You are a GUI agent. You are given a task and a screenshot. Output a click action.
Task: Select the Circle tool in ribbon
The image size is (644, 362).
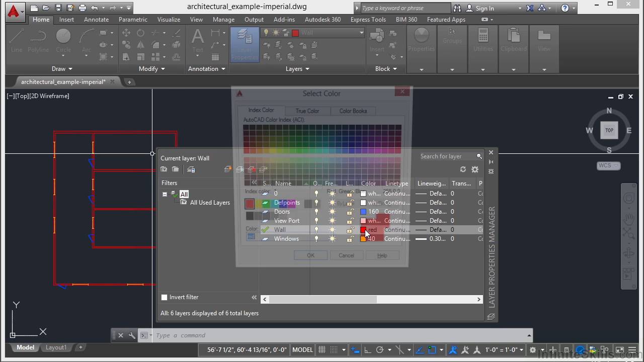[x=63, y=40]
